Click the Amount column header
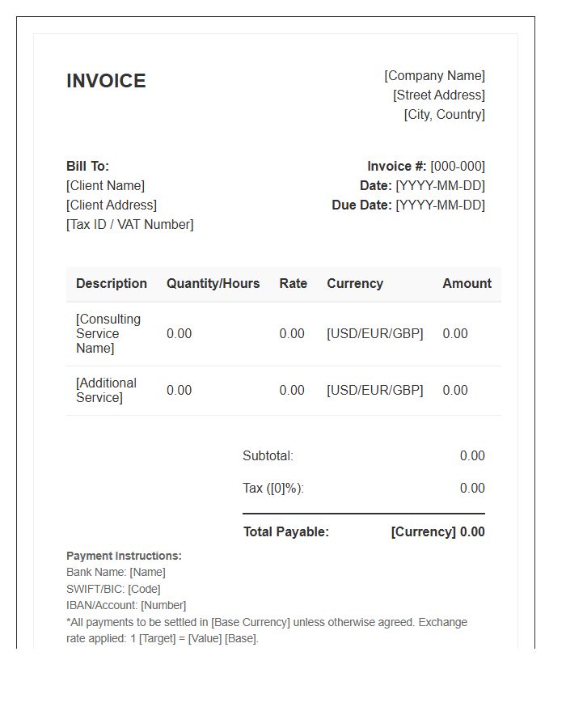 click(x=467, y=284)
